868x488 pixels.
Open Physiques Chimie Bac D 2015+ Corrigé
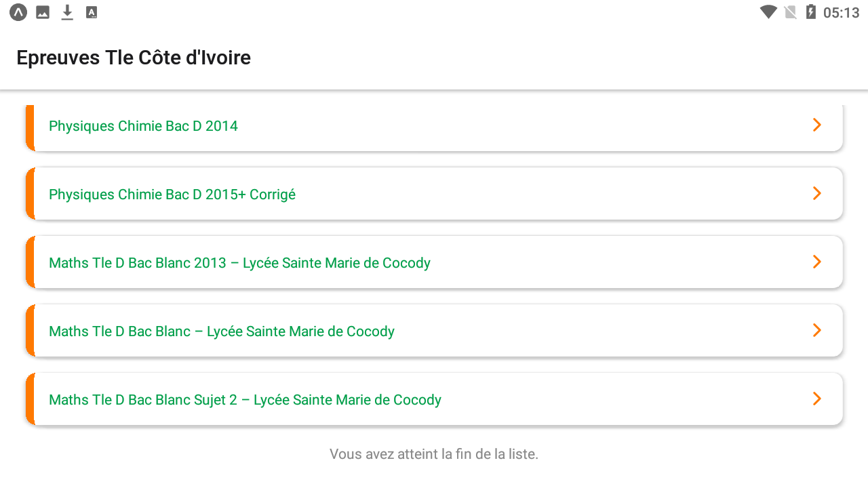point(434,194)
